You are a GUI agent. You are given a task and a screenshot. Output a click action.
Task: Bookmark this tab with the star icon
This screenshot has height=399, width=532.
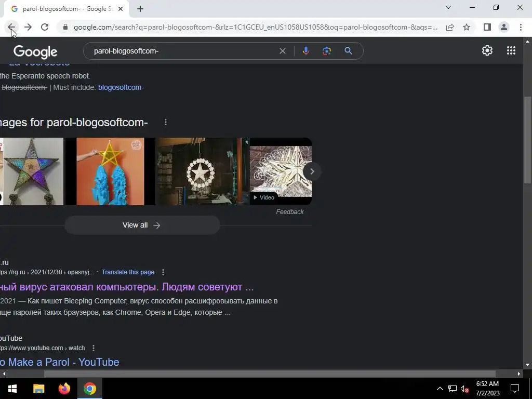click(x=467, y=27)
